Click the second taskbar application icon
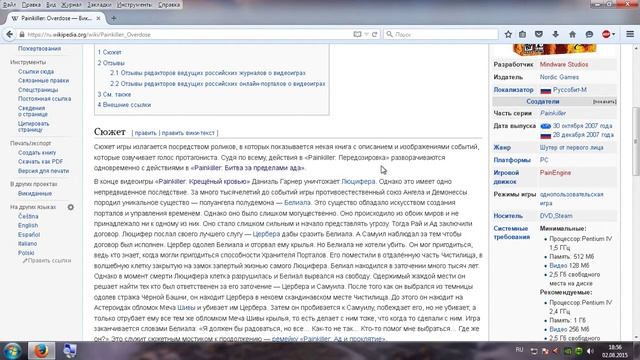640x360 pixels. click(x=70, y=351)
